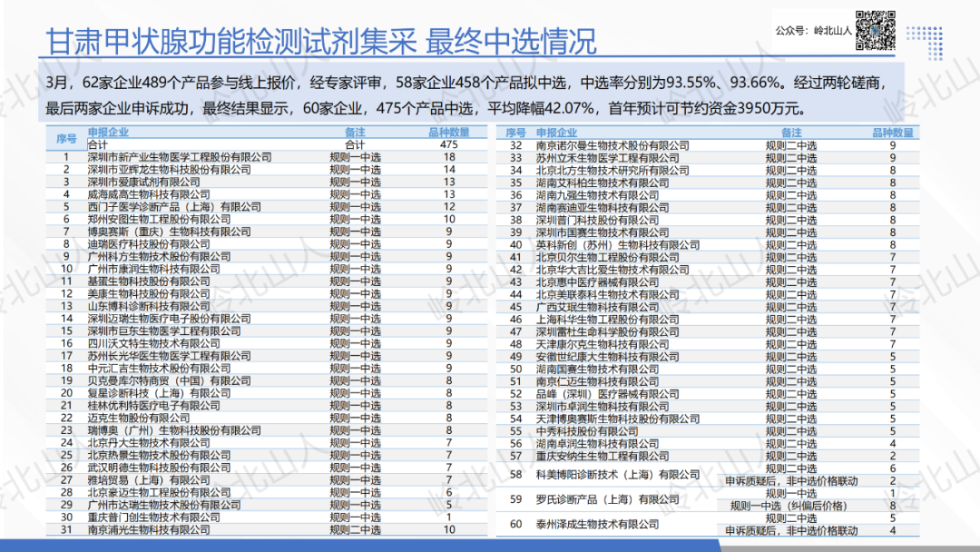The height and width of the screenshot is (552, 980).
Task: Select 深圳市国赛生物技术有限公司
Action: click(x=603, y=232)
